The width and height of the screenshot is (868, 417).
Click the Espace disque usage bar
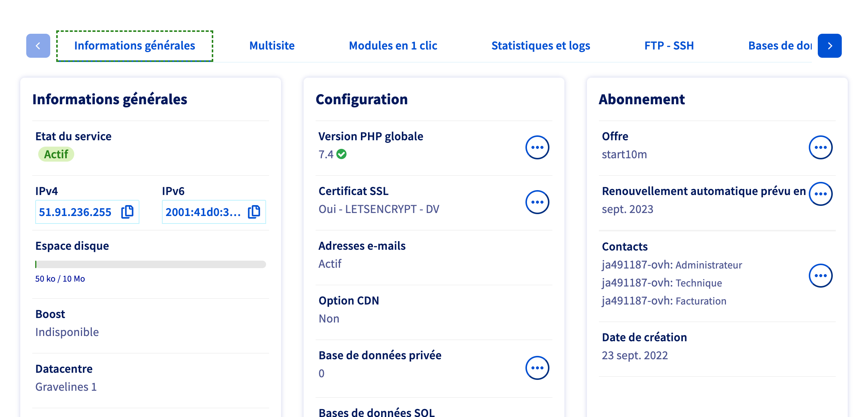150,264
